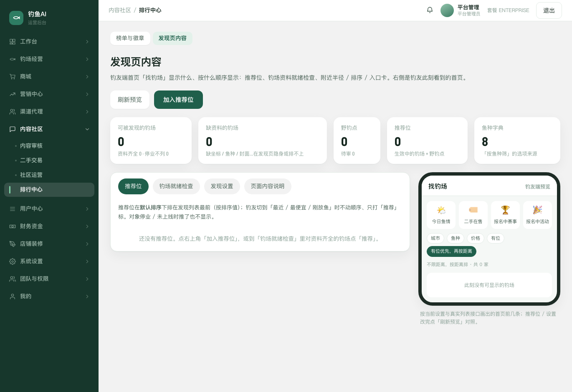
Task: Open 社区运营 submenu item
Action: [x=49, y=175]
